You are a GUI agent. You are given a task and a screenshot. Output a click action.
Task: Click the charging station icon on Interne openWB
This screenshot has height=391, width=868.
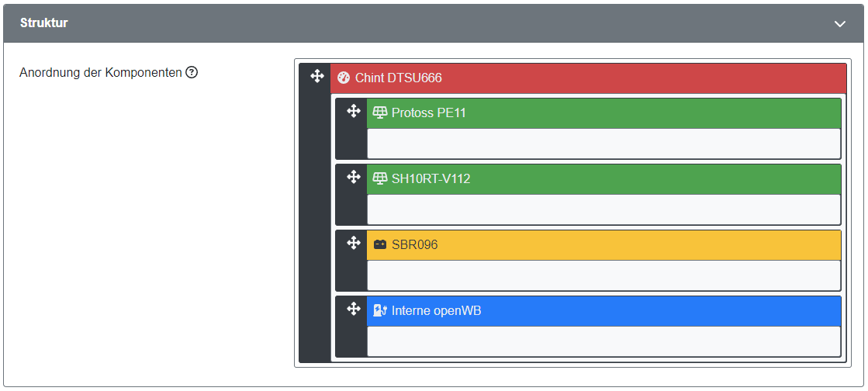(379, 311)
